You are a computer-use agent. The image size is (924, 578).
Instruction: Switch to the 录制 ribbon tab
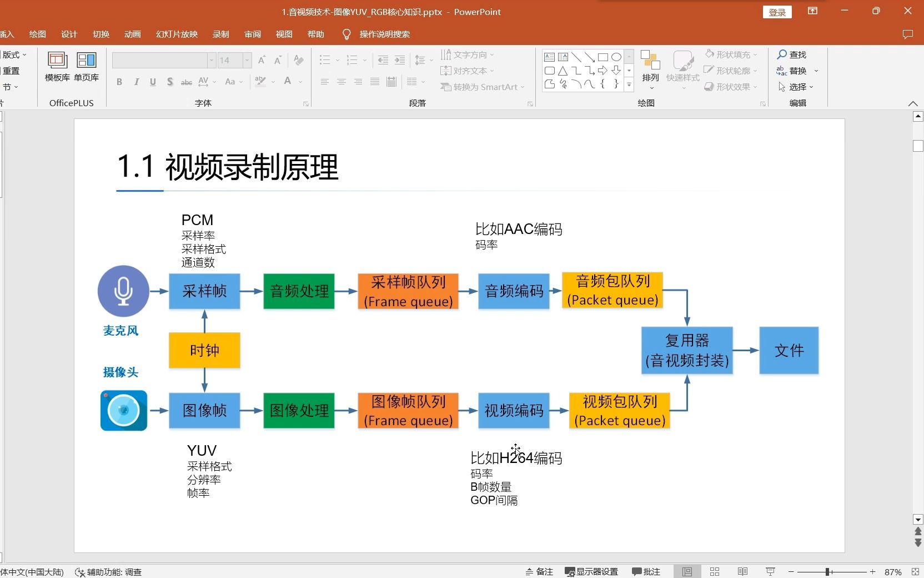pyautogui.click(x=220, y=34)
